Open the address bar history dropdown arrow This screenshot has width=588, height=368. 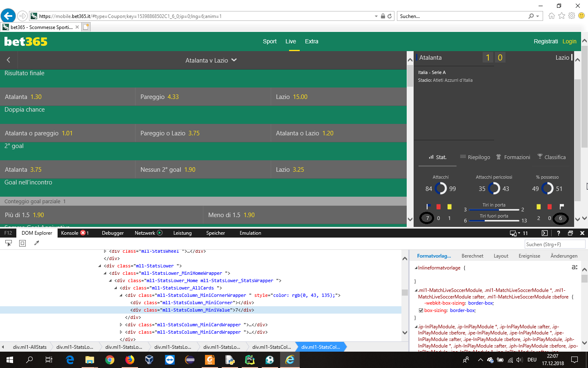point(376,16)
